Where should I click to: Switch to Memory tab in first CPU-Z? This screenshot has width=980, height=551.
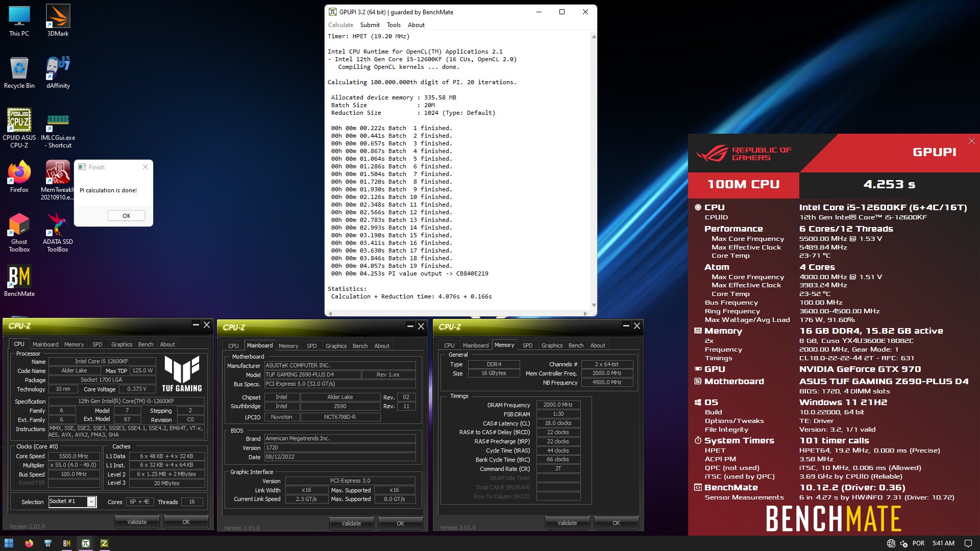(73, 344)
